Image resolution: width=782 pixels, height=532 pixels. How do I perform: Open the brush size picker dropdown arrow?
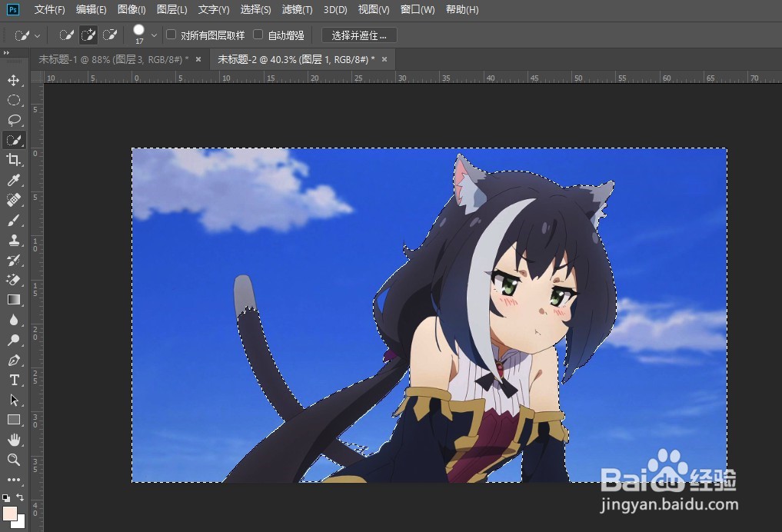(154, 35)
